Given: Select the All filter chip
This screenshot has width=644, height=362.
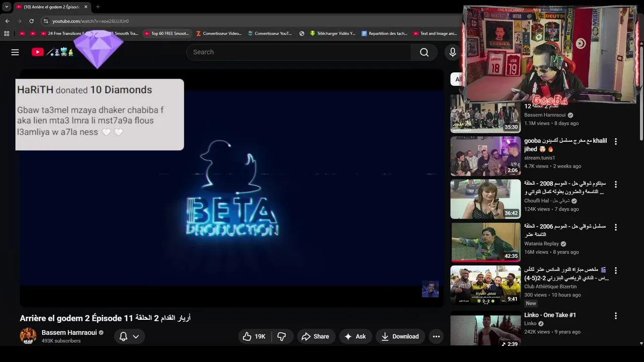Looking at the screenshot, I should point(457,79).
